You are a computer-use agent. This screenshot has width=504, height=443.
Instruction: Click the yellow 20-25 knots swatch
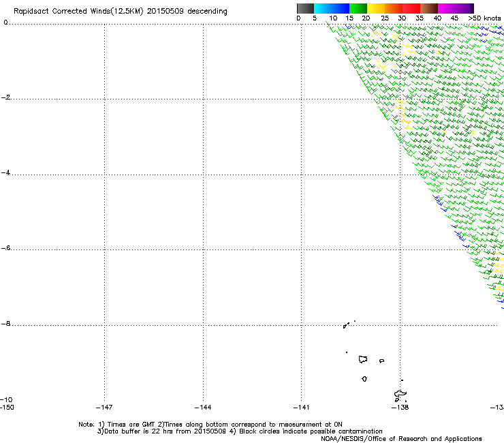376,8
